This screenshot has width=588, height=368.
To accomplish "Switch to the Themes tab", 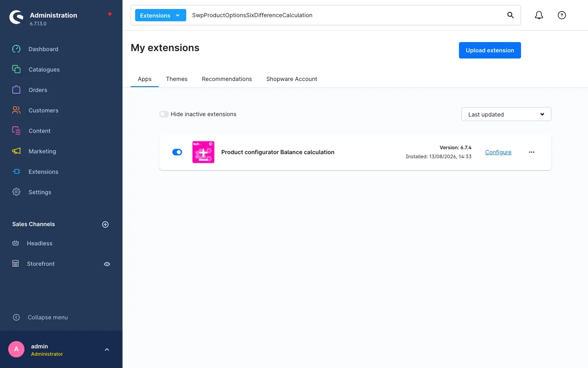I will tap(177, 79).
